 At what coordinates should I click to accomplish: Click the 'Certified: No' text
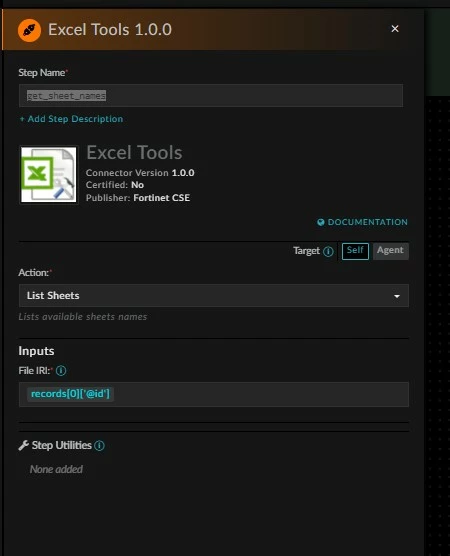click(115, 185)
